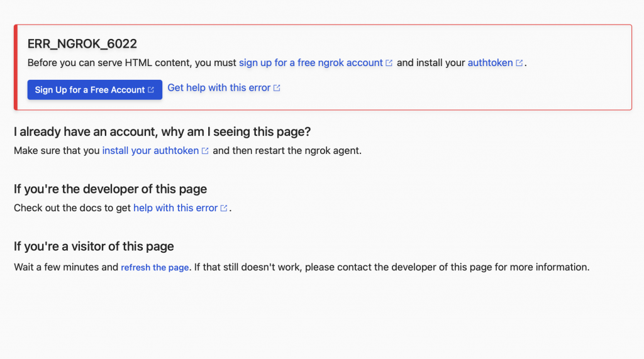The image size is (644, 359).
Task: Follow the 'install your authtoken' link
Action: click(150, 150)
